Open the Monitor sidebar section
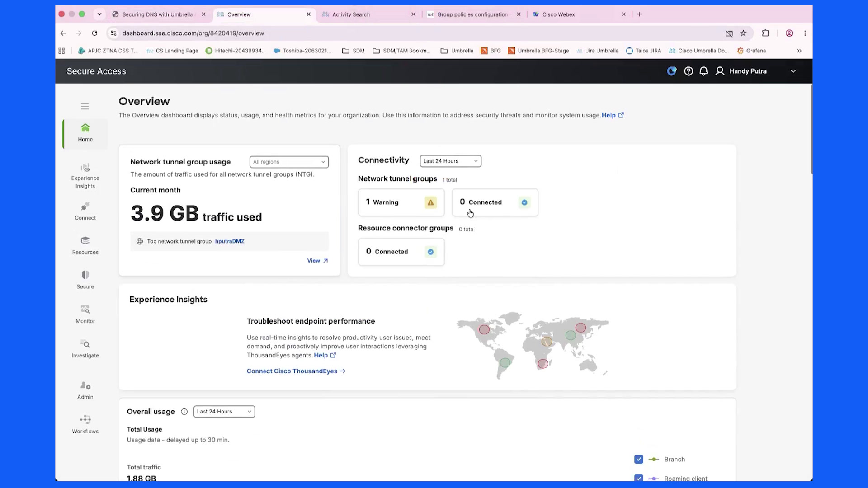Image resolution: width=868 pixels, height=488 pixels. 85,314
